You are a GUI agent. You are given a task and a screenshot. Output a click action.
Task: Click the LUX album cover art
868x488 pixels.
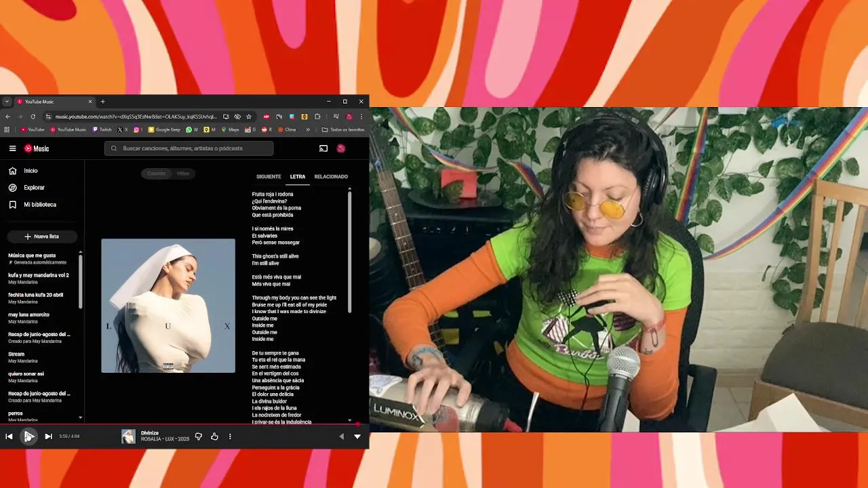(x=168, y=306)
